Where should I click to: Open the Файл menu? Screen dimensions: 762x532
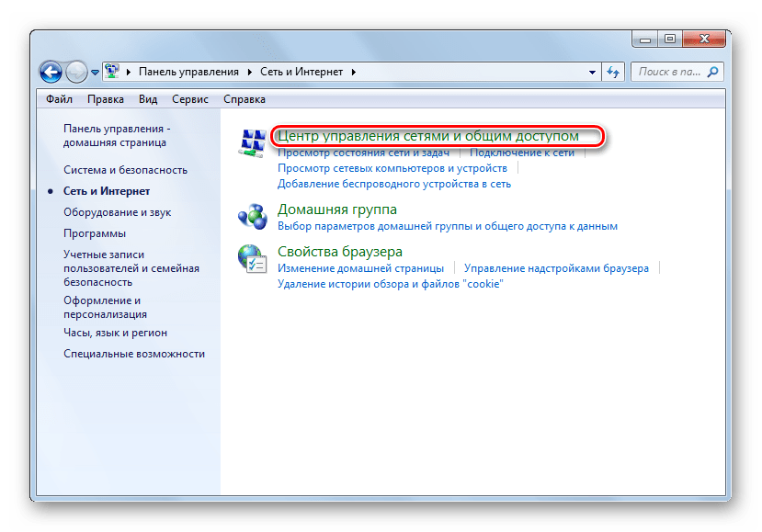[x=59, y=99]
